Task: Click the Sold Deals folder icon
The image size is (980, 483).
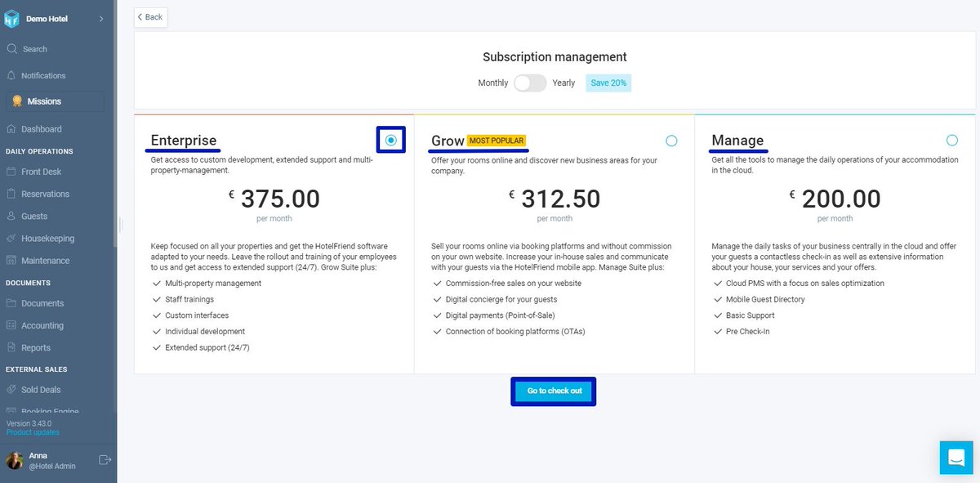Action: [11, 390]
